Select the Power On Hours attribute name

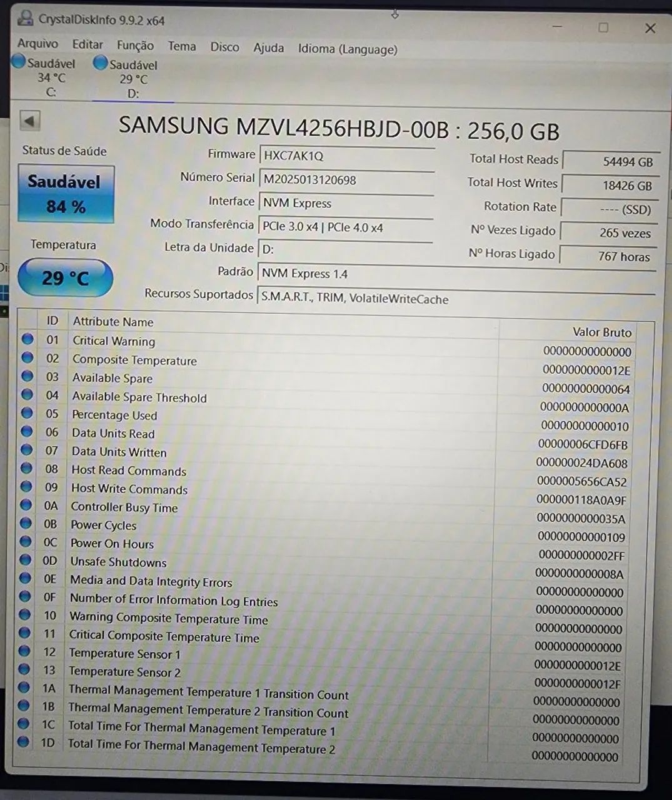(x=112, y=543)
